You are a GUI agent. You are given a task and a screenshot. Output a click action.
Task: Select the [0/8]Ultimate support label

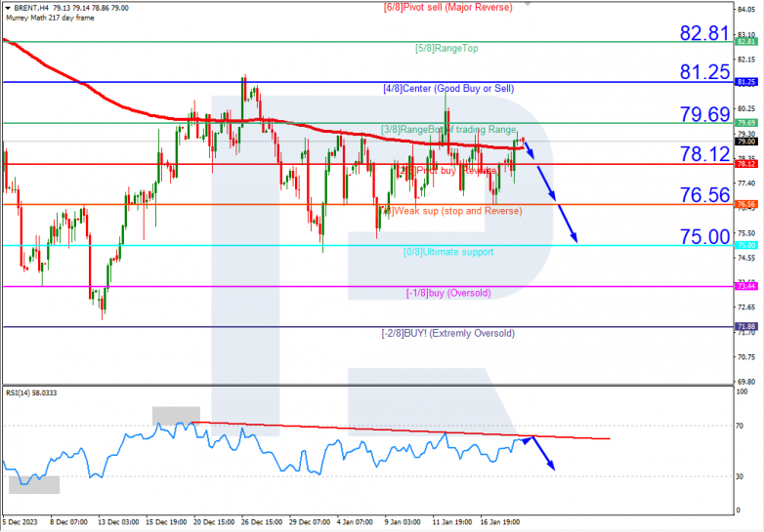tap(448, 252)
